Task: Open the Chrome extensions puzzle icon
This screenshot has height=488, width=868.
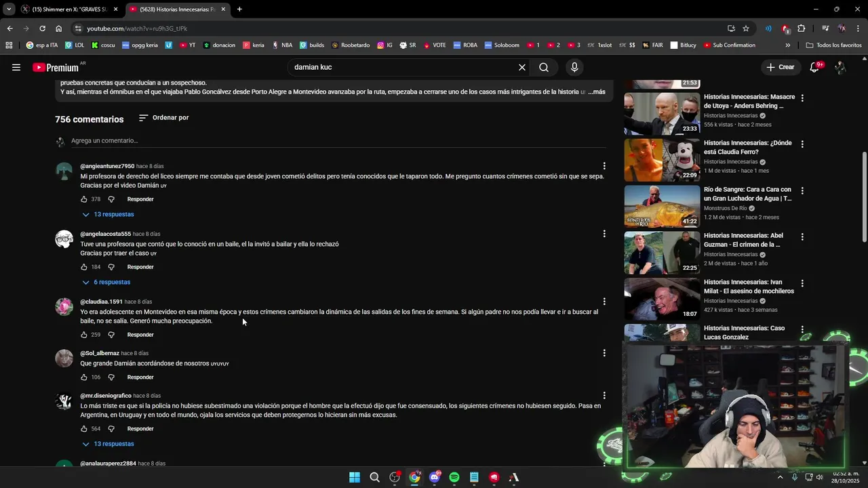Action: point(802,28)
